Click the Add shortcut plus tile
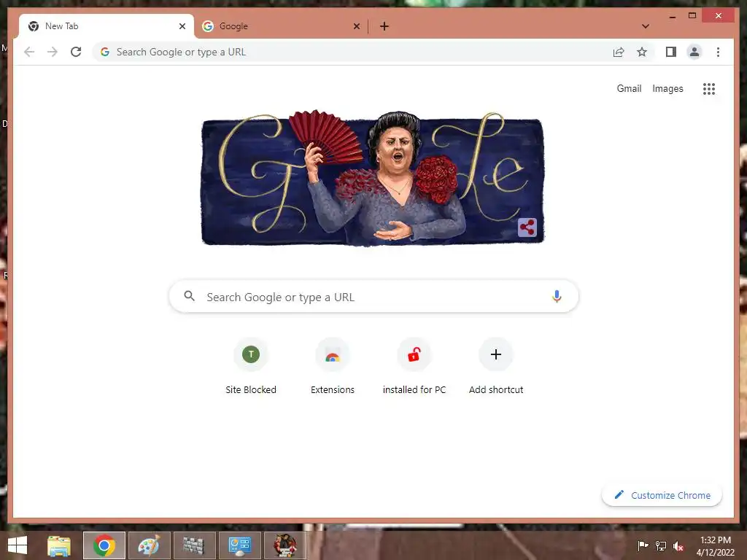 (x=496, y=367)
